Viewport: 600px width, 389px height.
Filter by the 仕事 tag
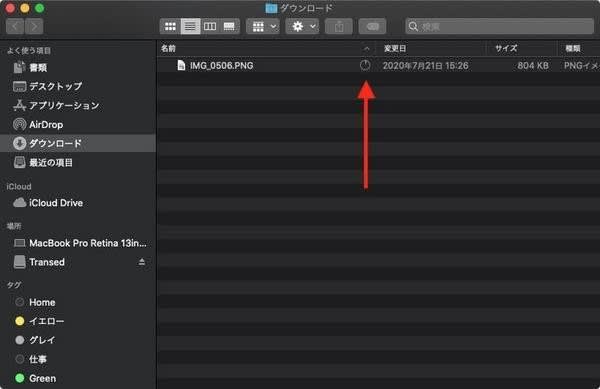click(78, 359)
